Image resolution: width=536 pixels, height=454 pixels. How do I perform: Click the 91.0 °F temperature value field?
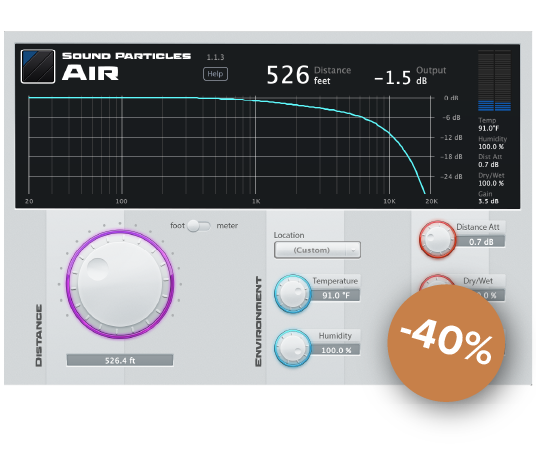(336, 295)
